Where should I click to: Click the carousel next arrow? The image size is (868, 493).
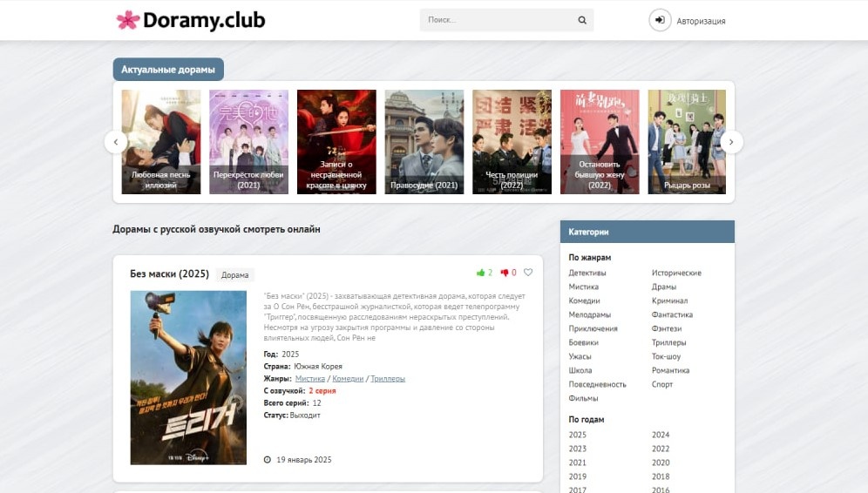tap(731, 142)
